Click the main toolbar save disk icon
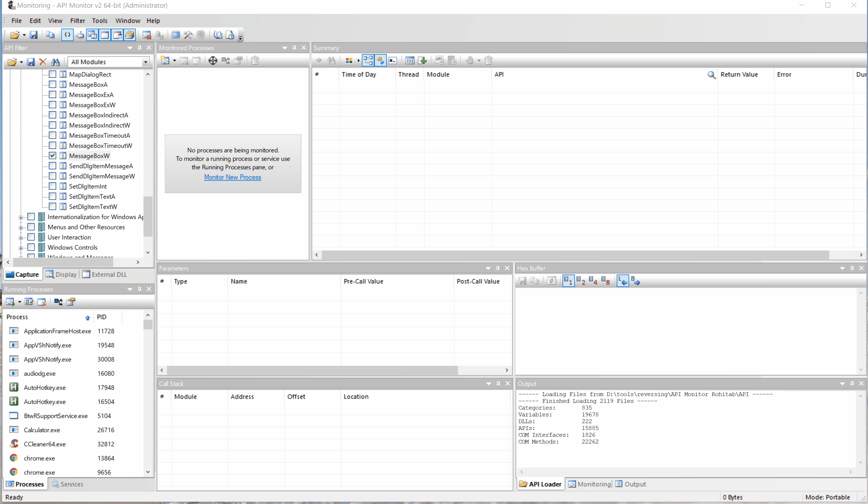 coord(33,35)
